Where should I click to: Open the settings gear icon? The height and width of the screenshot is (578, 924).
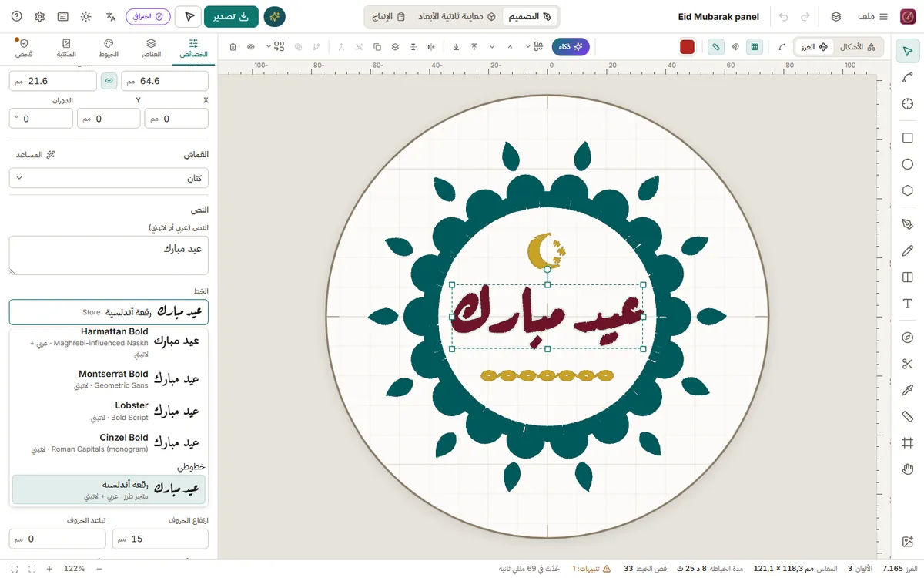(40, 16)
